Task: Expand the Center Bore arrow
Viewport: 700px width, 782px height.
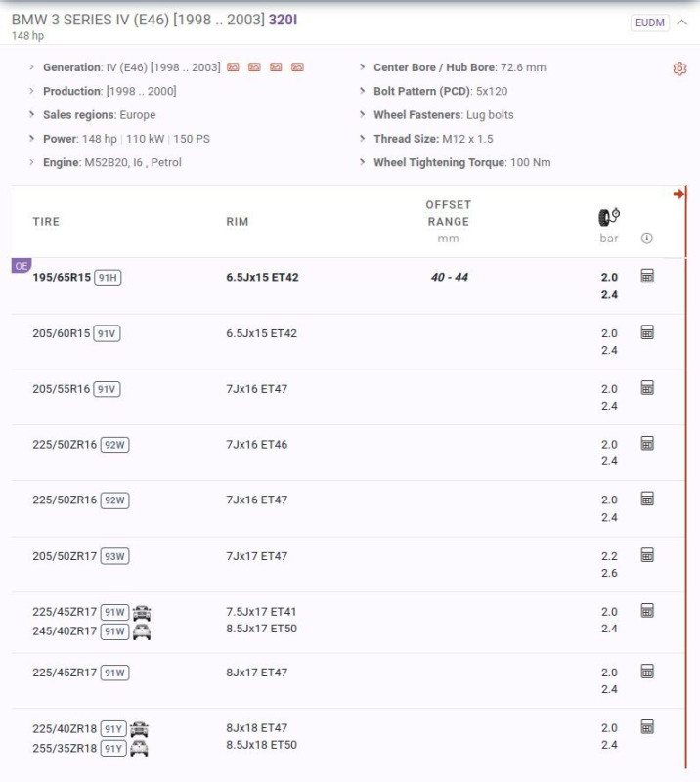Action: (x=363, y=66)
